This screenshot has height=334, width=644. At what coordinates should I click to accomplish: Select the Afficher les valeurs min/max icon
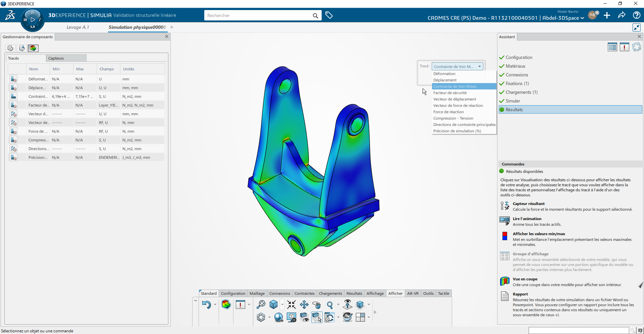pos(505,236)
